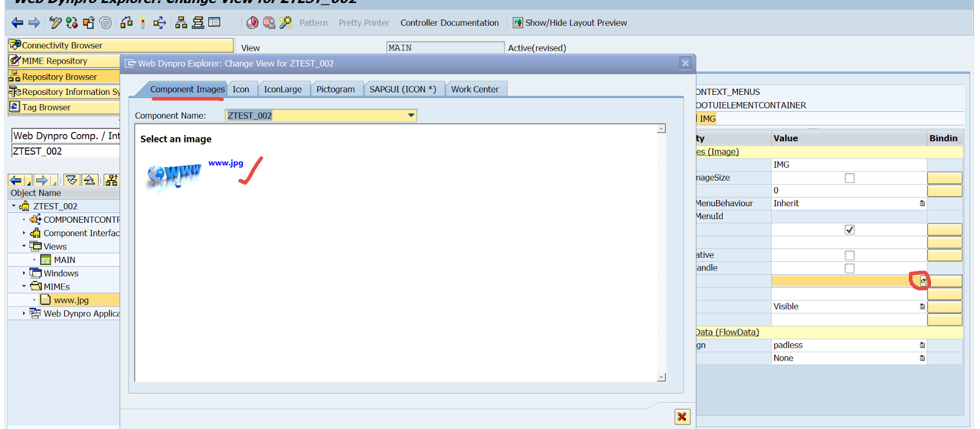Tick the checkbox in the andle row

click(850, 268)
